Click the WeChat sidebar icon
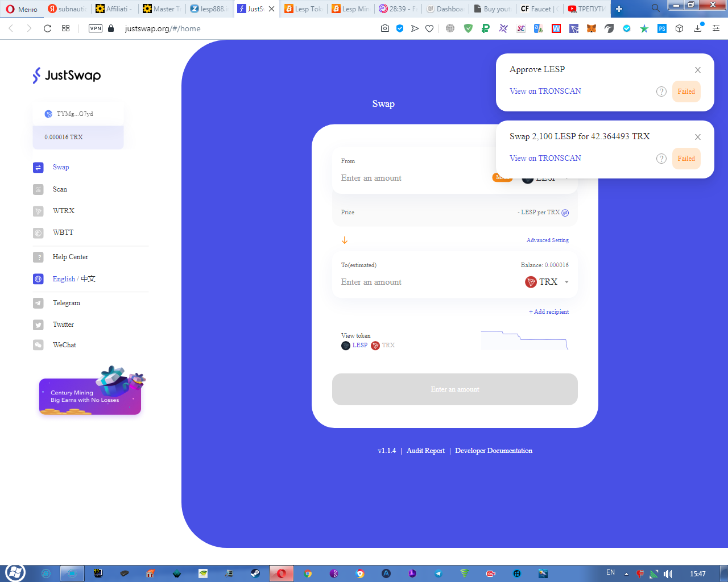This screenshot has height=582, width=728. point(38,345)
